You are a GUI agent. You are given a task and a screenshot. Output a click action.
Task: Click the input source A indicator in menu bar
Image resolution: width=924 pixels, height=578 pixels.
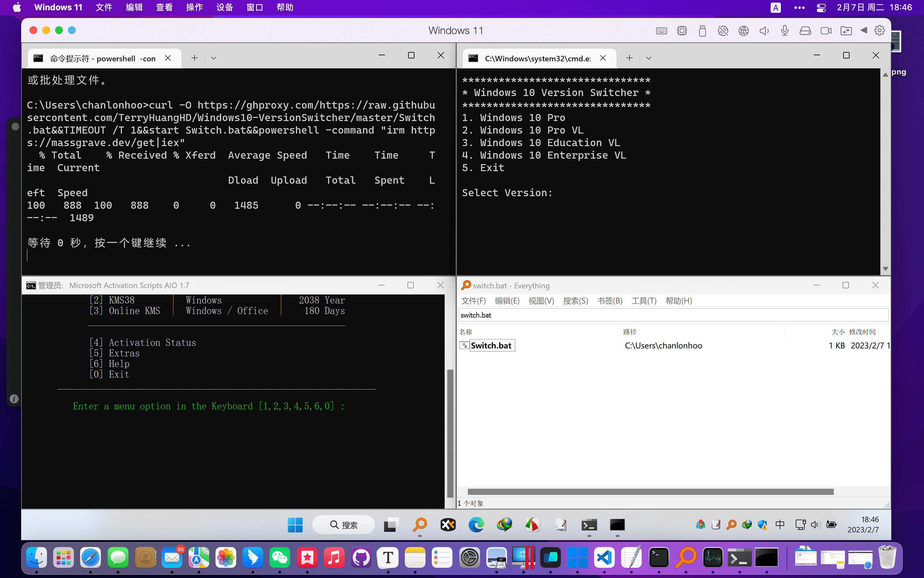(775, 7)
